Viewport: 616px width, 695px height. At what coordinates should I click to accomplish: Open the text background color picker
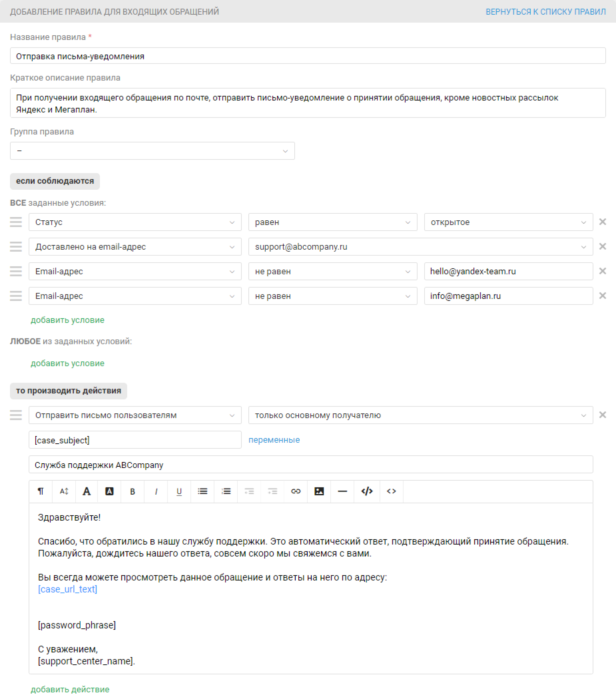(109, 491)
